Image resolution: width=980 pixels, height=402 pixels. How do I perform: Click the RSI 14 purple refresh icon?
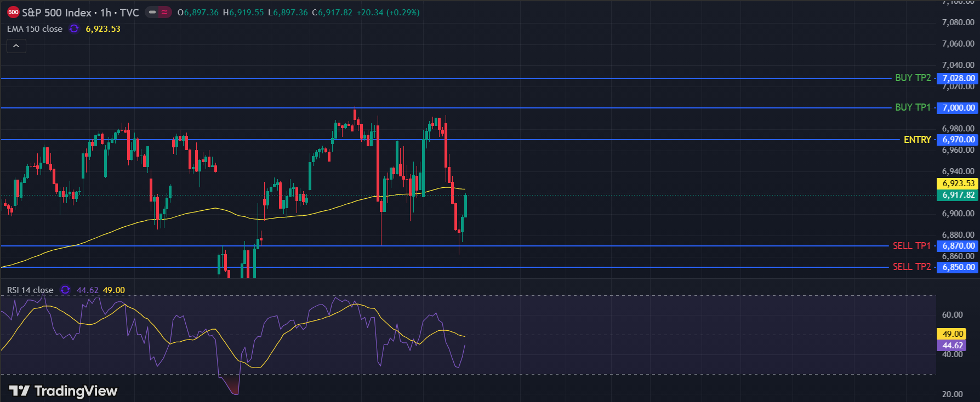coord(65,290)
